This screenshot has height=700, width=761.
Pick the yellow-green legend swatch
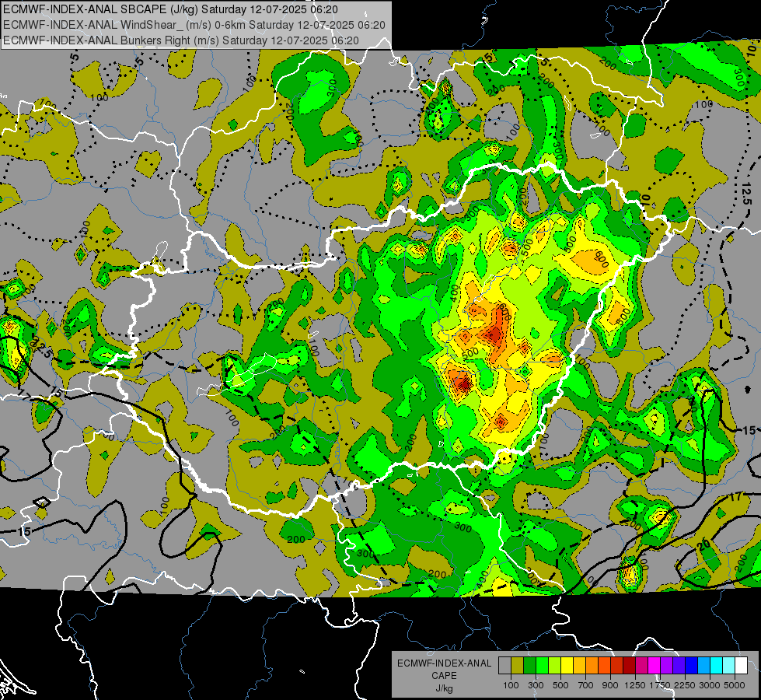(x=555, y=666)
